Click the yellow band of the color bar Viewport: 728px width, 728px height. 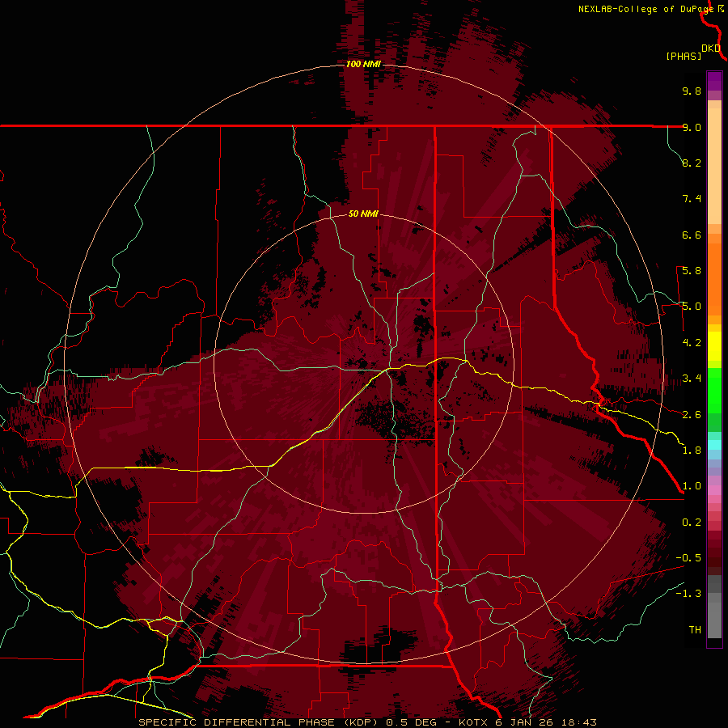pos(714,346)
